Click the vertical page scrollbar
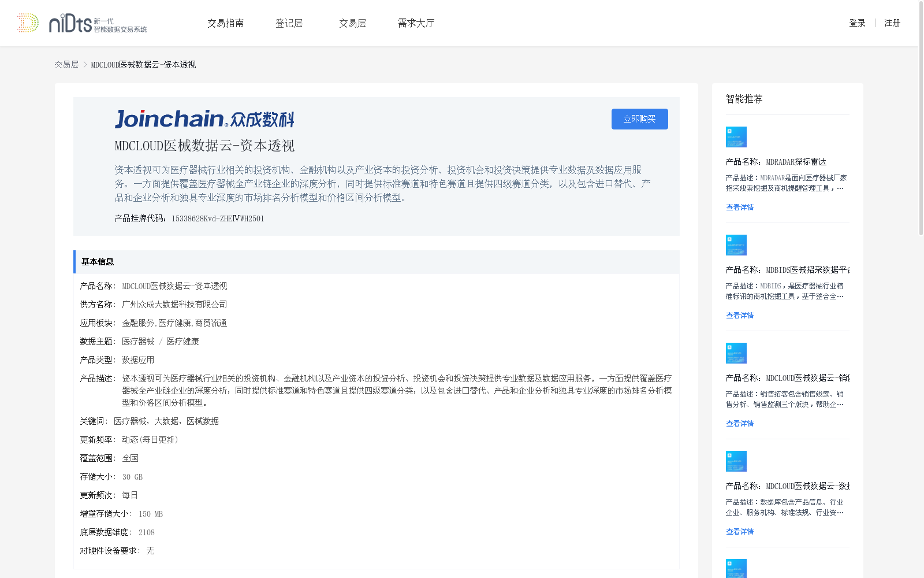 921,118
